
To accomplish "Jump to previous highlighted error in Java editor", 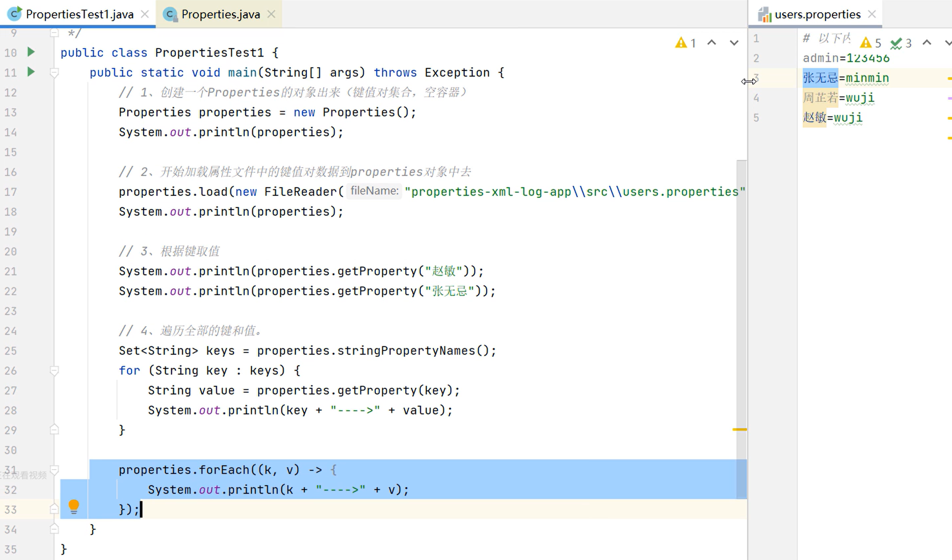I will 712,43.
